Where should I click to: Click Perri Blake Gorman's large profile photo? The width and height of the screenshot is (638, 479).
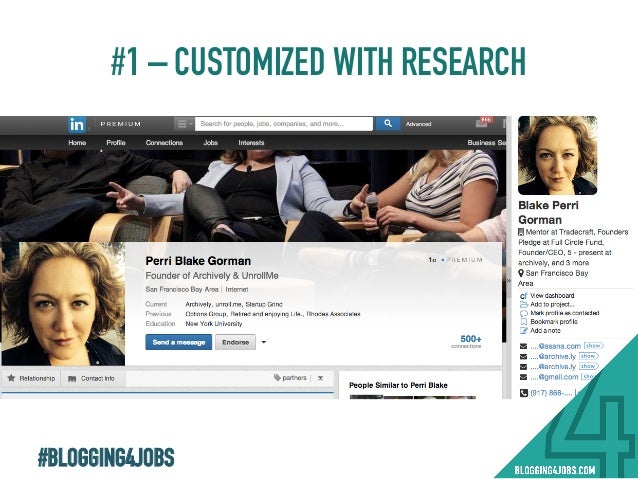coord(63,304)
